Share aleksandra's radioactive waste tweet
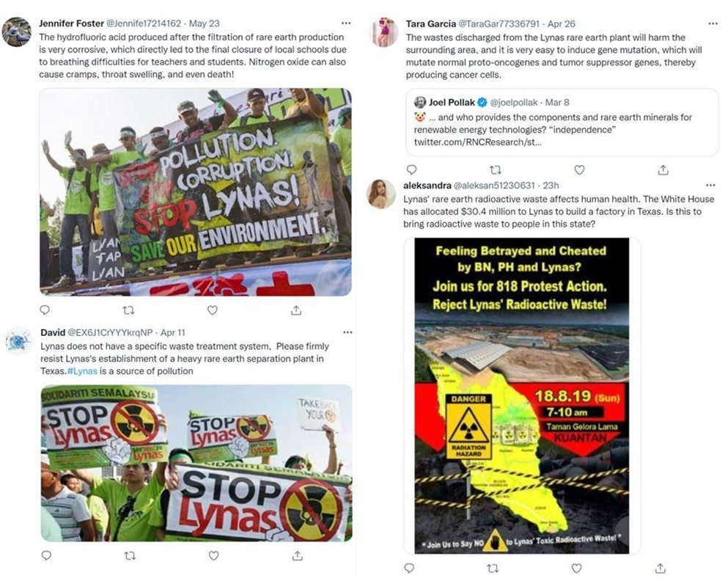Viewport: 728px width, 581px height. (661, 568)
